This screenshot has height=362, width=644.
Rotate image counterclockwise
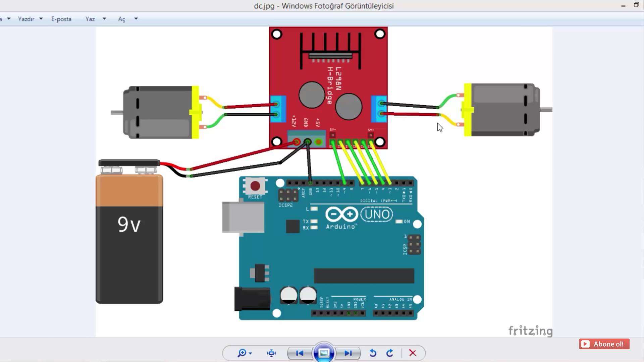click(x=373, y=353)
